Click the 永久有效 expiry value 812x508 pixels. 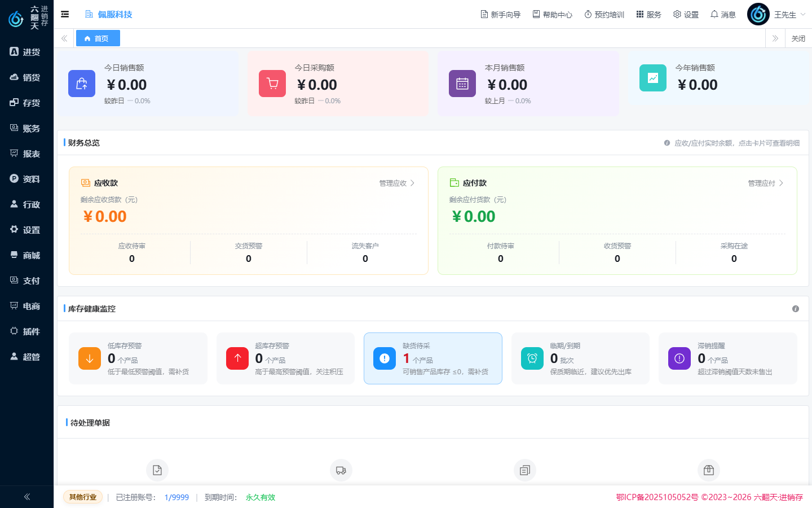[x=261, y=497]
